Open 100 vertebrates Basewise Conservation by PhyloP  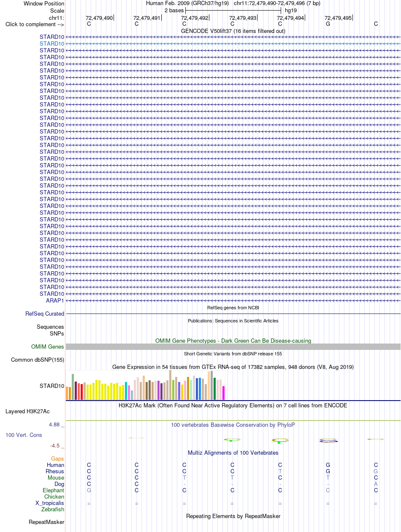click(233, 425)
